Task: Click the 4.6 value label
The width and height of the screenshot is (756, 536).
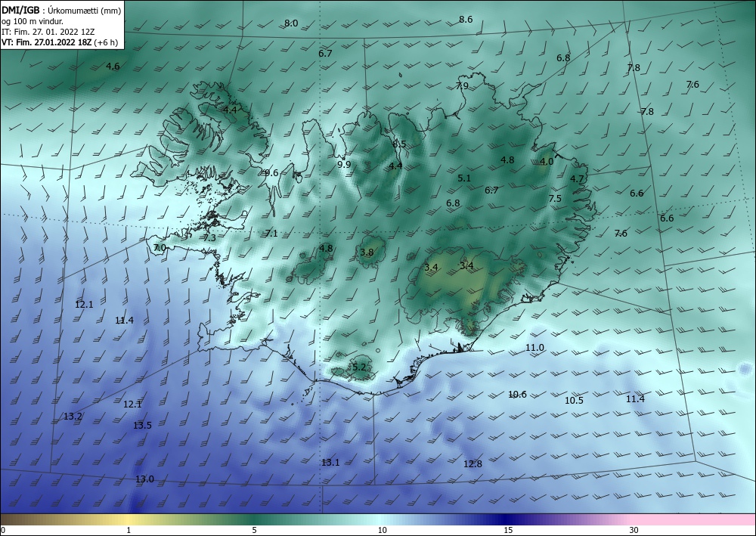Action: [x=113, y=67]
